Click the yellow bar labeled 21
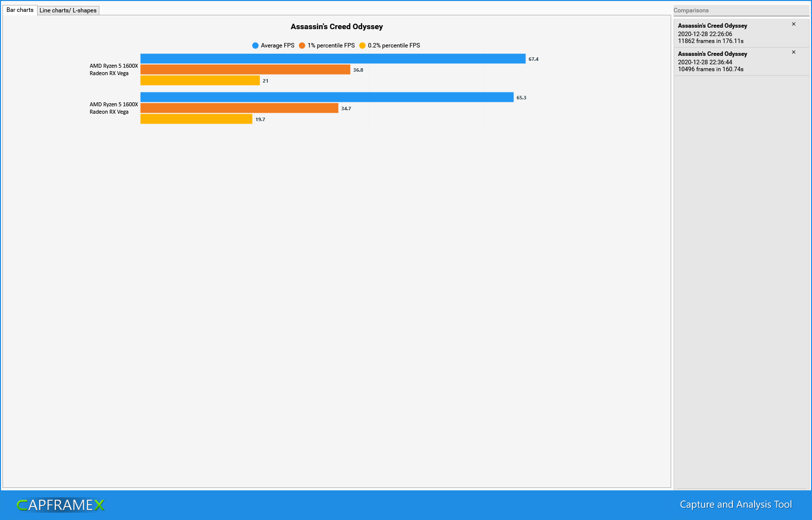Image resolution: width=812 pixels, height=520 pixels. [x=200, y=81]
